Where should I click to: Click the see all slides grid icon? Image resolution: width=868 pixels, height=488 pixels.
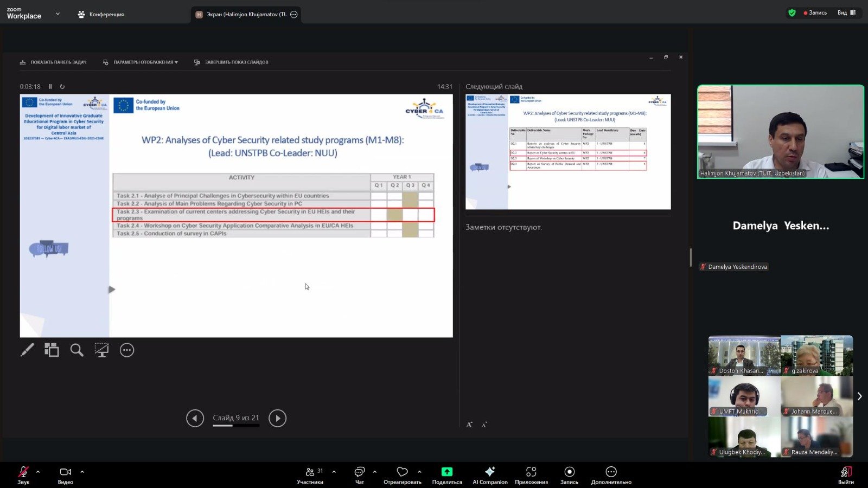tap(52, 350)
